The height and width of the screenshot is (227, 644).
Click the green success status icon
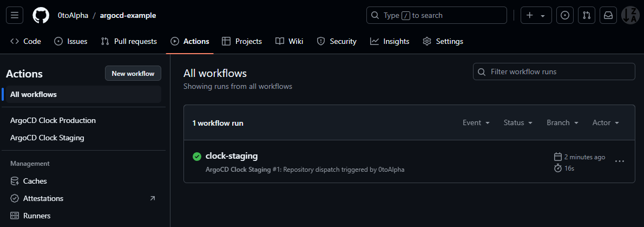(197, 157)
